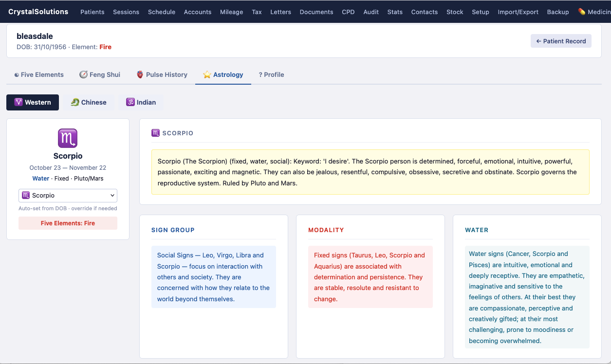
Task: Click the blue Social Signs description box
Action: [x=214, y=277]
